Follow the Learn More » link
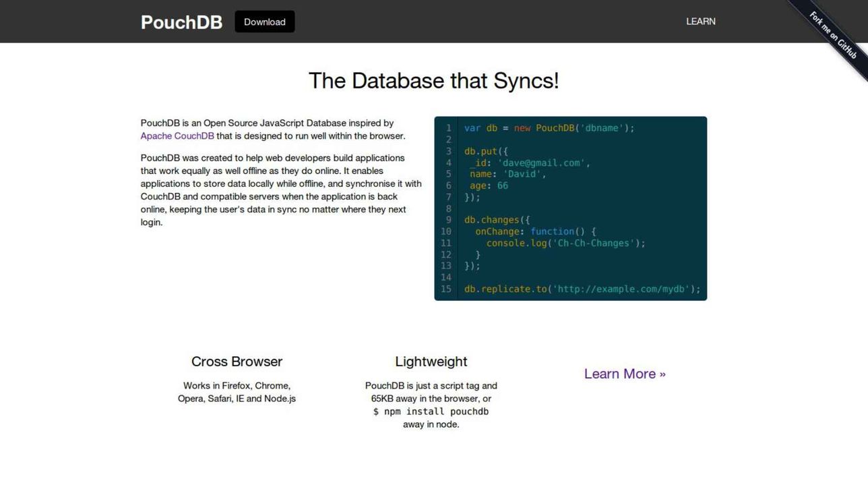The image size is (868, 489). tap(625, 374)
